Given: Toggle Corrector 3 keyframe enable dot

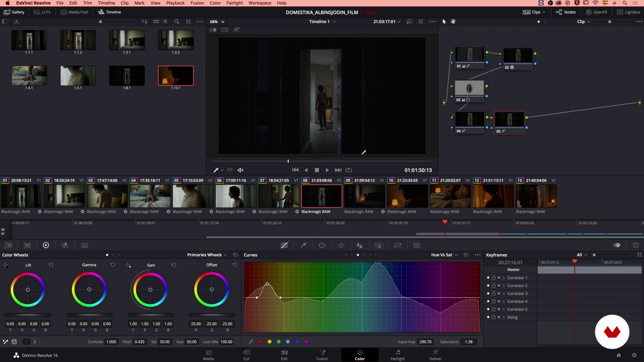Looking at the screenshot, I should [x=488, y=293].
